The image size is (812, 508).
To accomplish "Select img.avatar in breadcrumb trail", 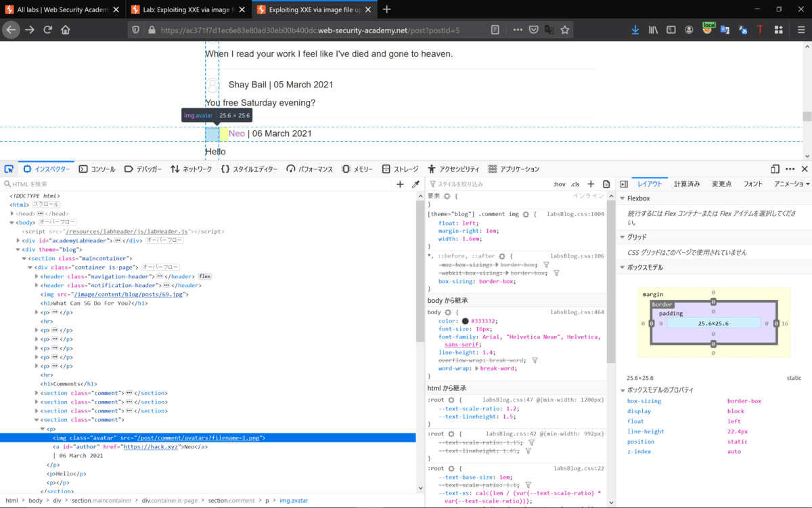I will [294, 501].
